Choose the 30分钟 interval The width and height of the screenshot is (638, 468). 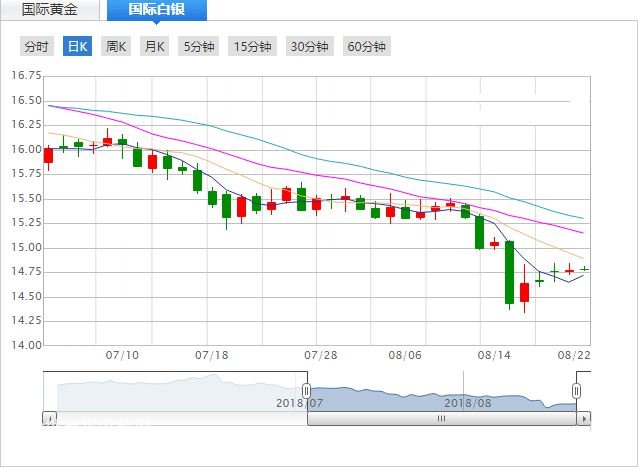[309, 46]
